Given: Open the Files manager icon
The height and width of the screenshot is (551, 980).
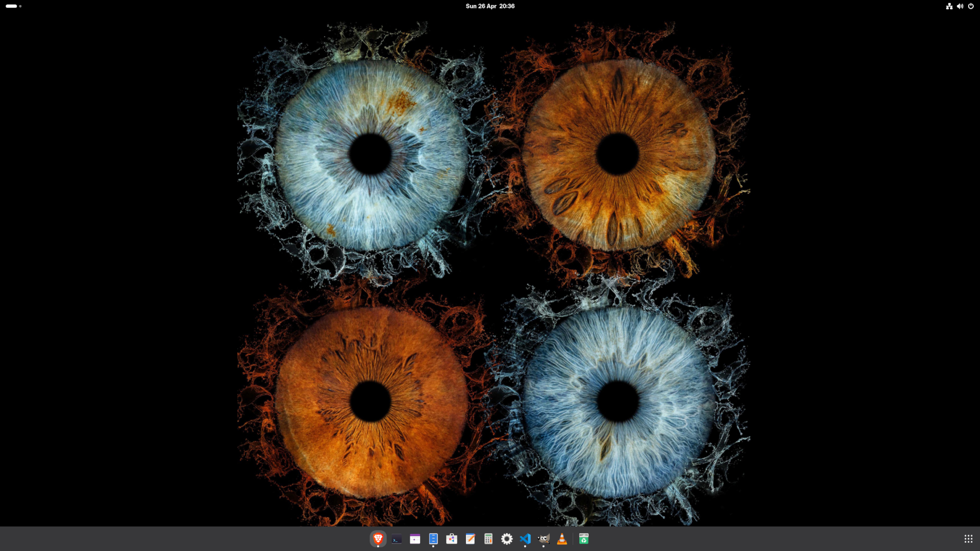Looking at the screenshot, I should (433, 539).
